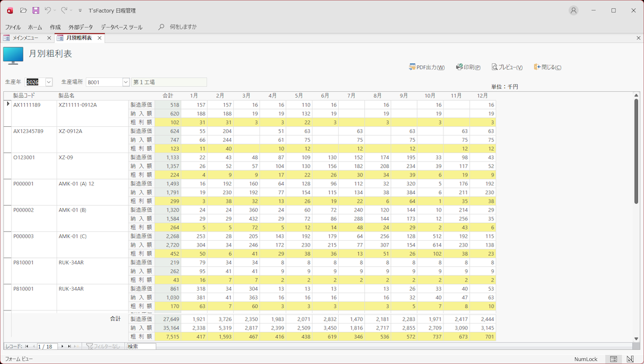644x364 pixels.
Task: Switch to Design View in status bar
Action: [630, 359]
